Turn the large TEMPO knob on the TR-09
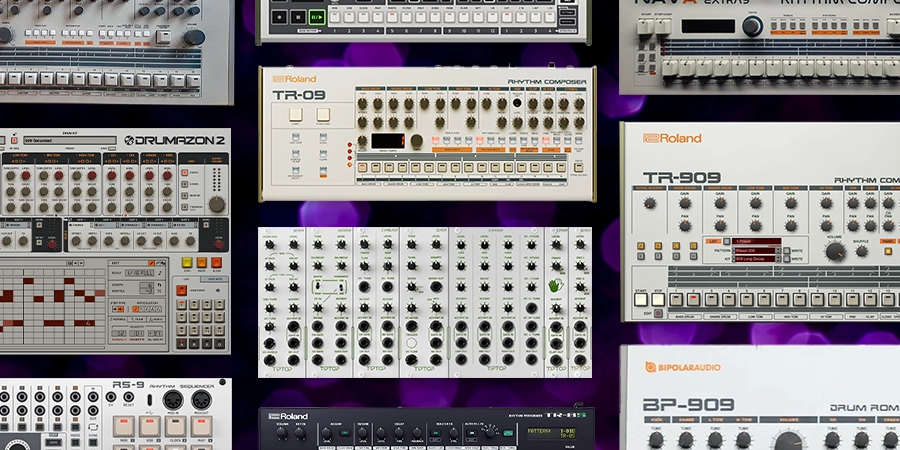 tap(417, 141)
